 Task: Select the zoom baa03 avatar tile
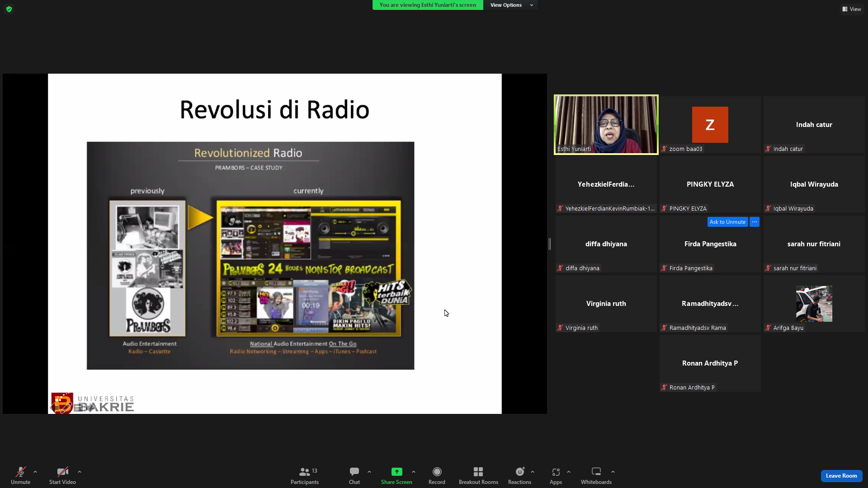coord(710,125)
